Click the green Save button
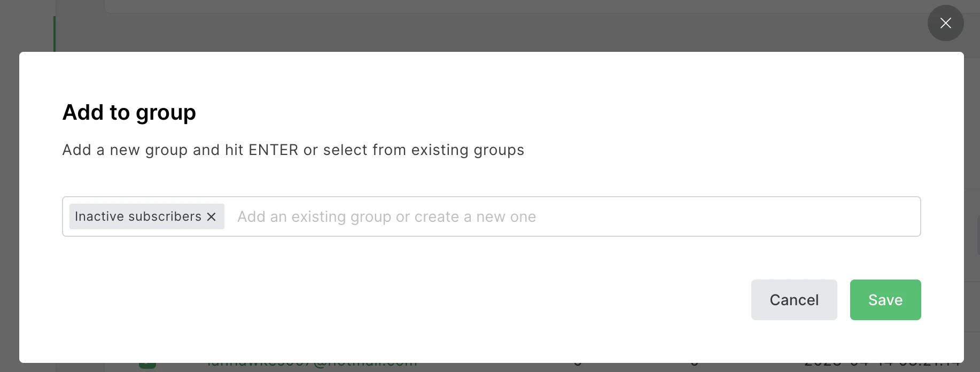 (x=885, y=300)
